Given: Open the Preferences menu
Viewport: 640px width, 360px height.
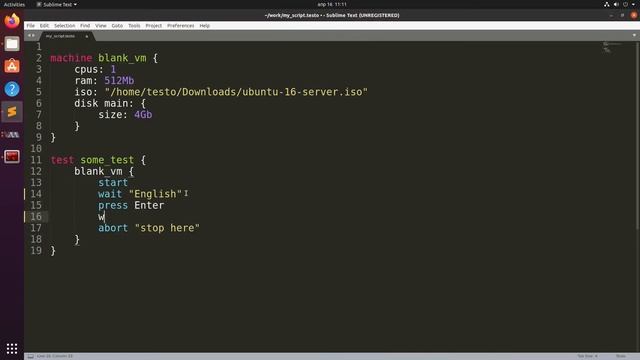Looking at the screenshot, I should point(180,25).
